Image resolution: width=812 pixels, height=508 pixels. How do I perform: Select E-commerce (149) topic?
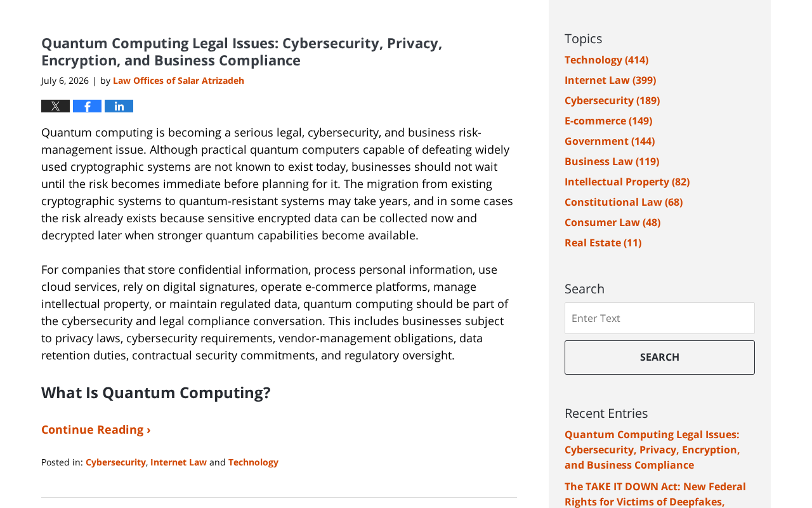click(608, 121)
